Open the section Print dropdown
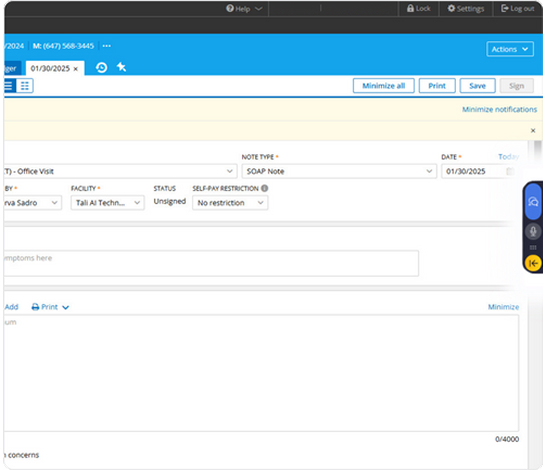The image size is (546, 470). pyautogui.click(x=50, y=307)
